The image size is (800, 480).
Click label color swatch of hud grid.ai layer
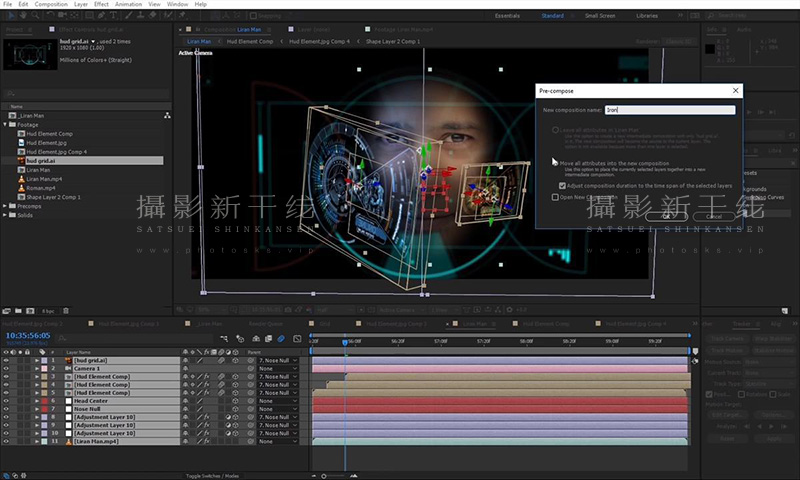click(44, 361)
